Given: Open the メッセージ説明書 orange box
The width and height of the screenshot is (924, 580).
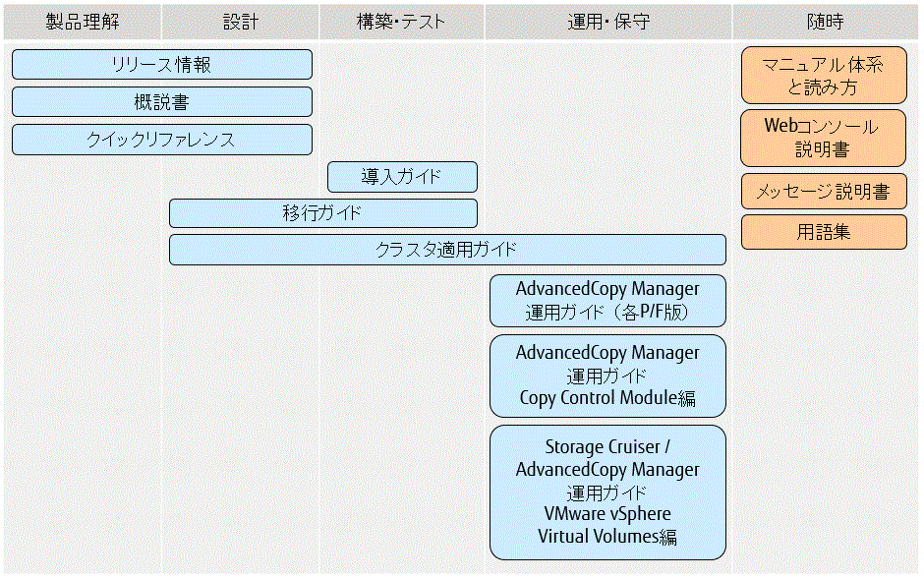Looking at the screenshot, I should click(824, 191).
